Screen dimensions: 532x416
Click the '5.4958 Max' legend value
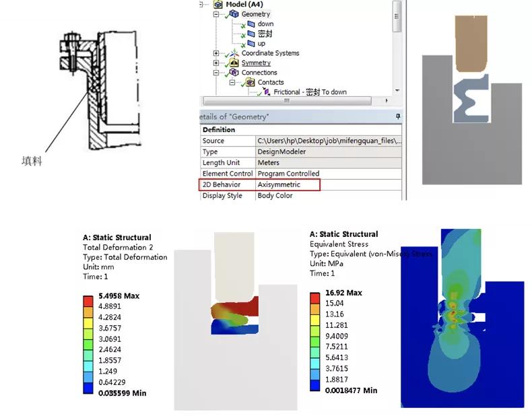click(x=119, y=296)
